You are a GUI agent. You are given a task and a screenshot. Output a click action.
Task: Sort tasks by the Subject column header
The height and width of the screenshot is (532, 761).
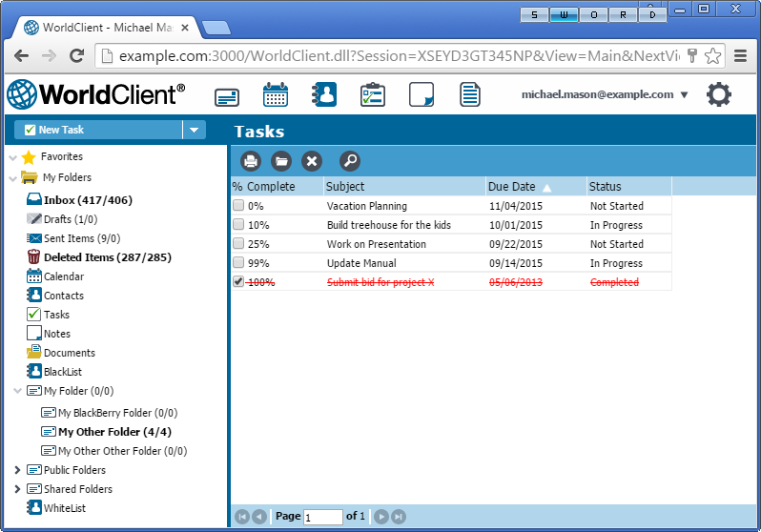(x=345, y=187)
